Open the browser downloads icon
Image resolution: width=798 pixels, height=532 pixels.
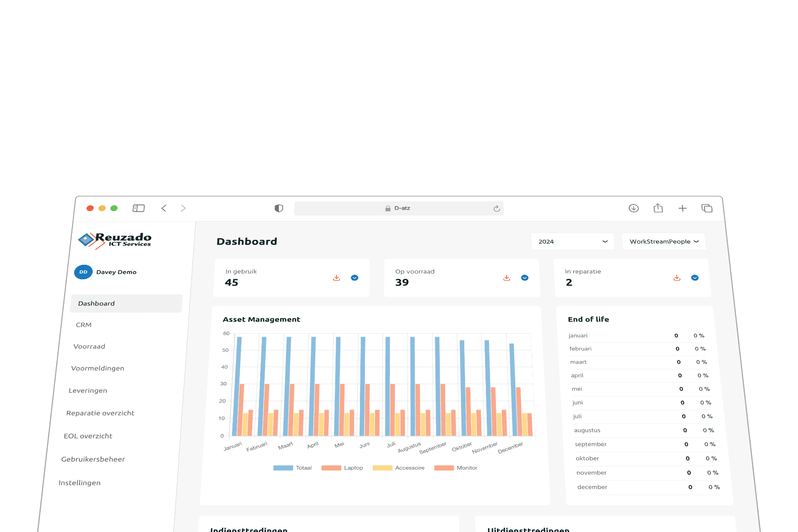pos(633,208)
